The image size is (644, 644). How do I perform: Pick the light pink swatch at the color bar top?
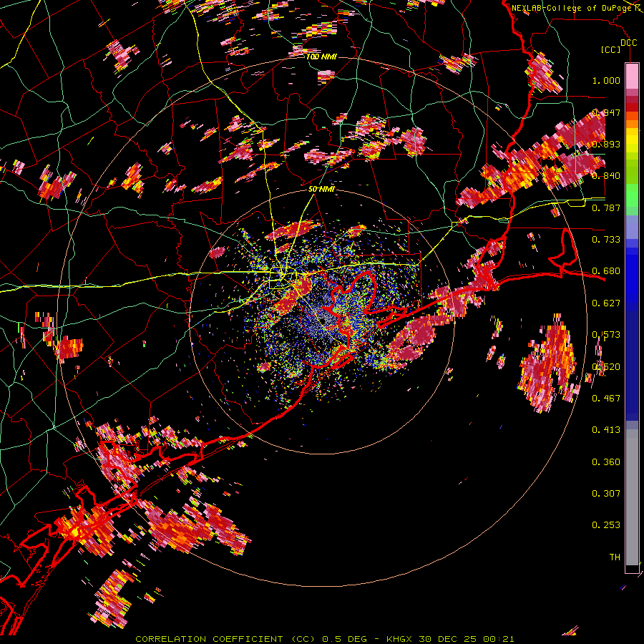(x=632, y=76)
